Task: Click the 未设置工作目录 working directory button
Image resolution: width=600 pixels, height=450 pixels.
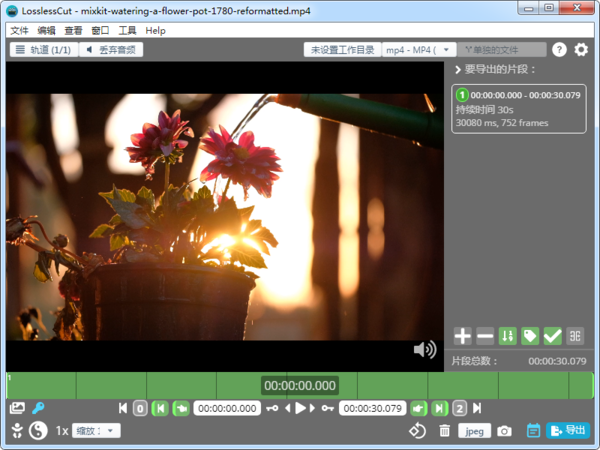Action: click(x=342, y=50)
